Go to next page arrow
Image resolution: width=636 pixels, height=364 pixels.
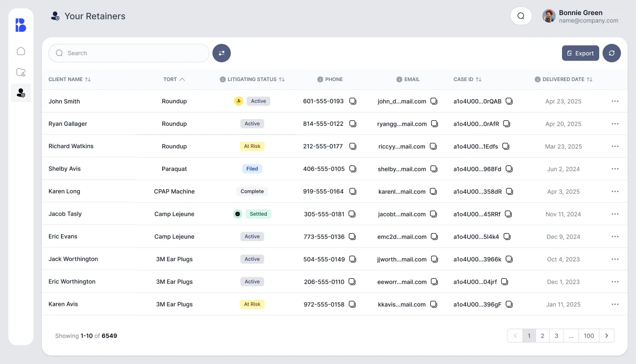(607, 336)
